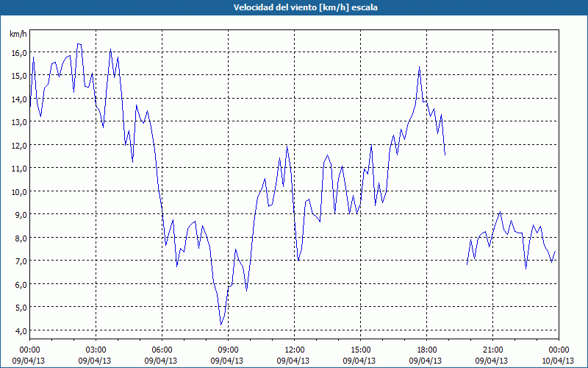This screenshot has width=588, height=368.
Task: Click the 11,0 y-axis value
Action: pyautogui.click(x=19, y=169)
